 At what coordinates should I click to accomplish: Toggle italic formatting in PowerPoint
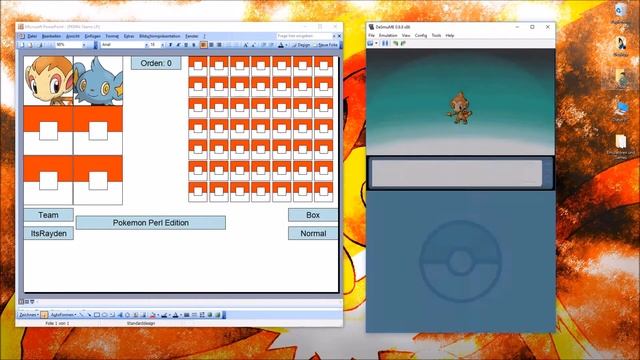[178, 45]
